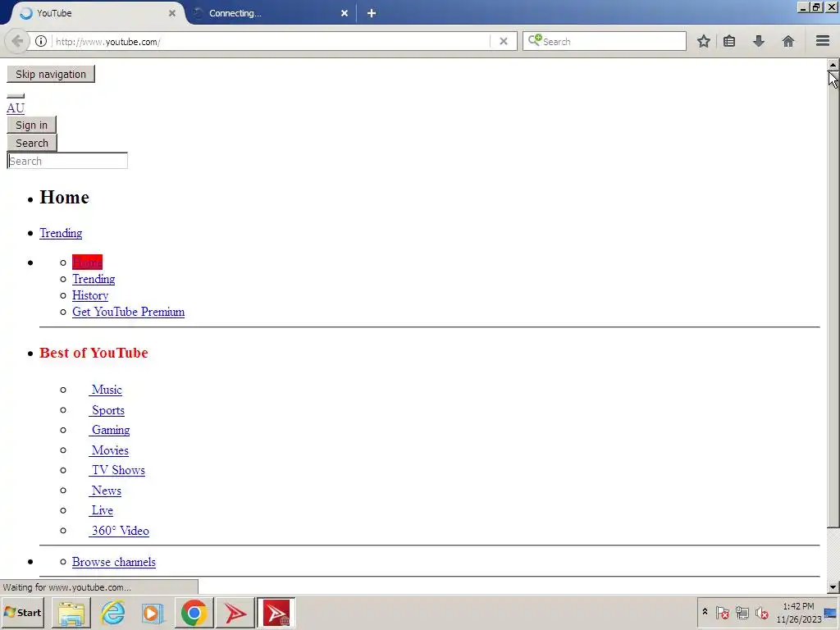This screenshot has height=630, width=840.
Task: Open the Live category link
Action: point(101,510)
